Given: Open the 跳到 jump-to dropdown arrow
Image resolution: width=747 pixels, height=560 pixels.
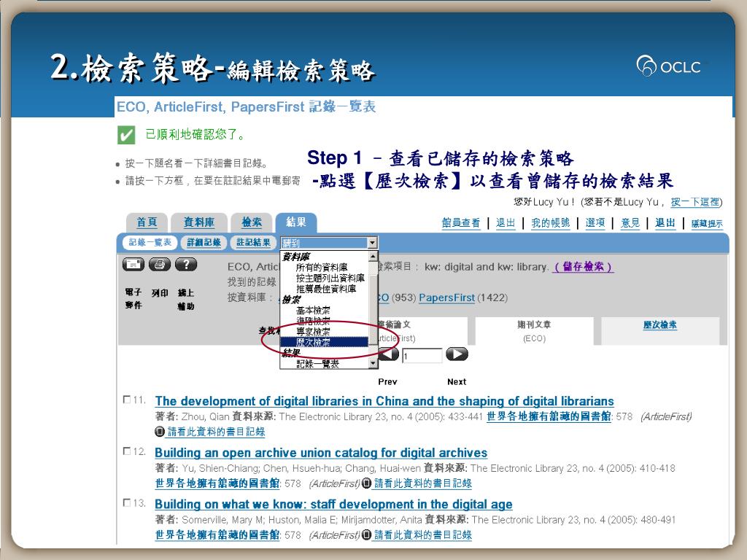Looking at the screenshot, I should click(x=372, y=243).
